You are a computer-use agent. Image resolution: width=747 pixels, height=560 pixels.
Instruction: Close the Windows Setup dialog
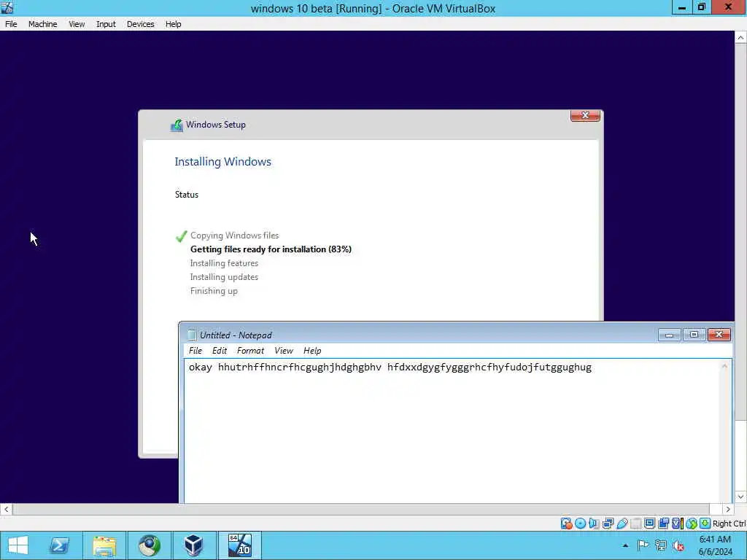[x=585, y=115]
